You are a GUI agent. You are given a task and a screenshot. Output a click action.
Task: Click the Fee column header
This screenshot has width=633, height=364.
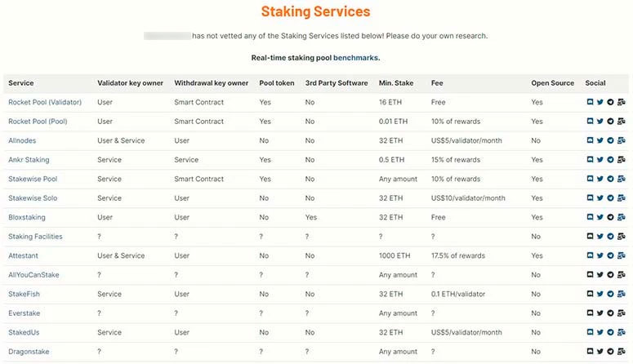(x=438, y=83)
